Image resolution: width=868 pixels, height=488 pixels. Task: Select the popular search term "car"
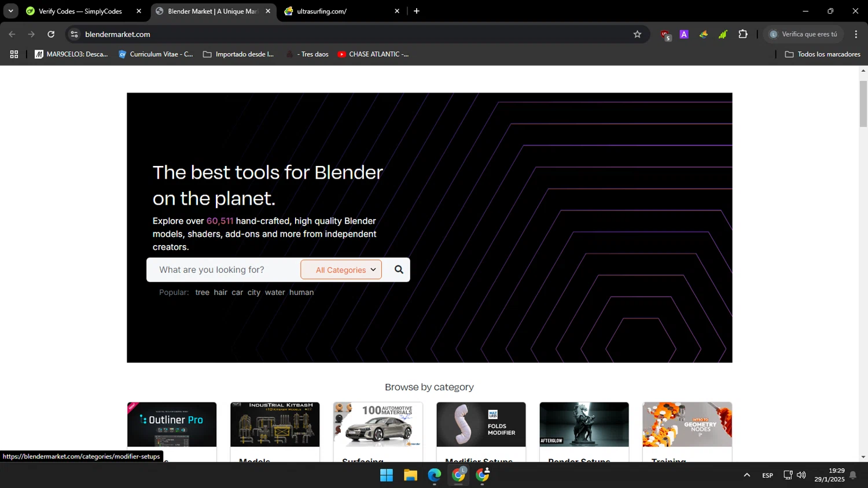[x=237, y=293]
